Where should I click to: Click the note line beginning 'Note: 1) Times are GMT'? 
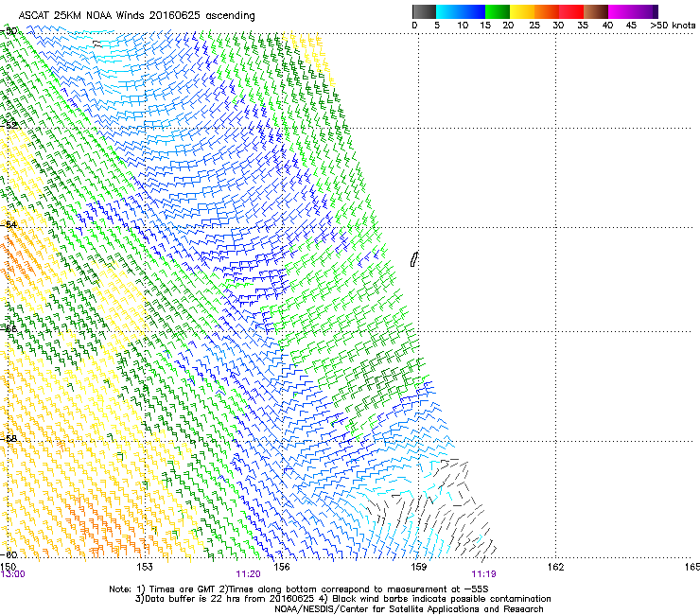tap(299, 589)
